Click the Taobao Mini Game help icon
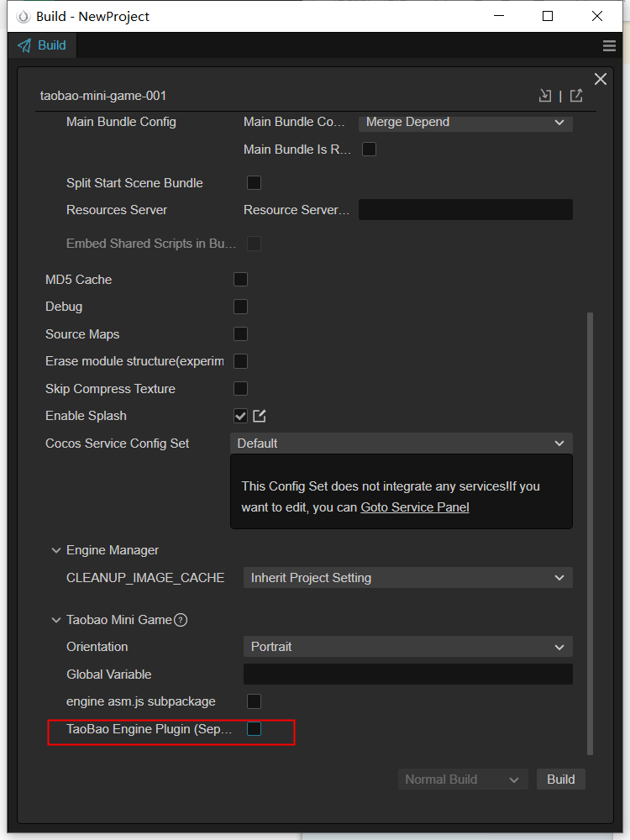The height and width of the screenshot is (840, 630). 181,620
